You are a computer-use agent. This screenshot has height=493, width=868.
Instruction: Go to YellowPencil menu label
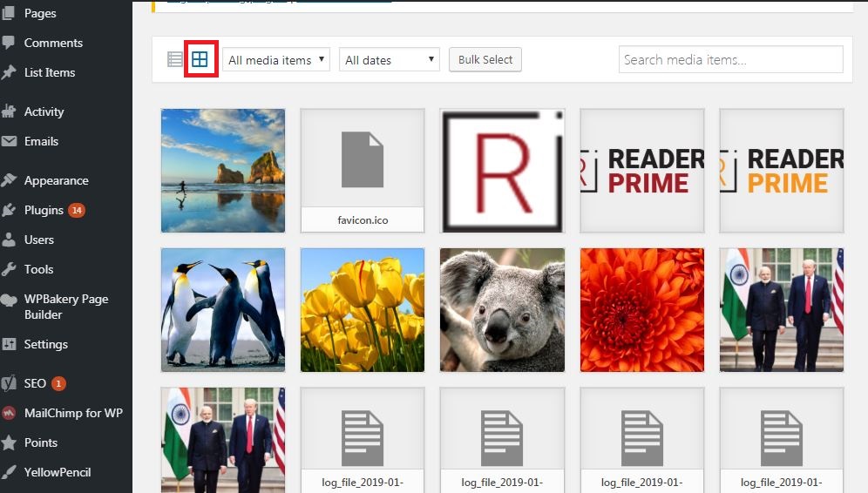click(58, 472)
